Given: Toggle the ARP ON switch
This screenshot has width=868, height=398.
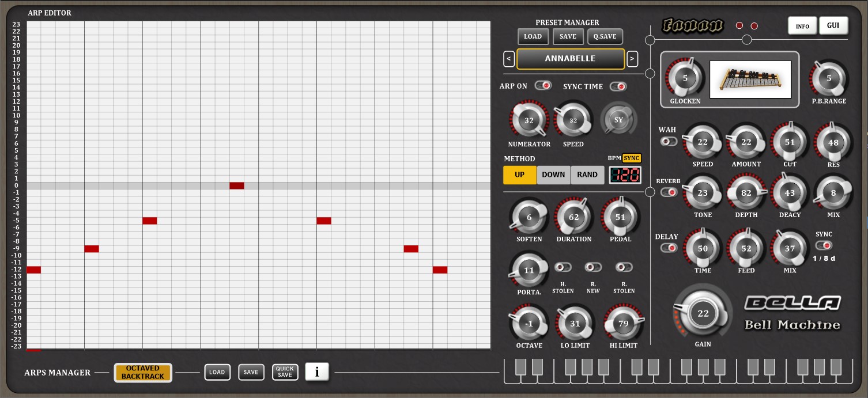Looking at the screenshot, I should click(543, 86).
